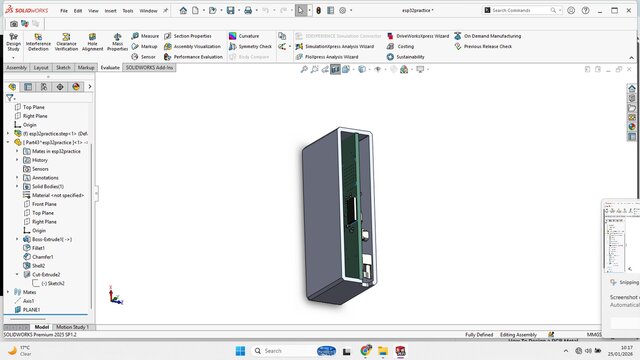The image size is (640, 360).
Task: Open Clearance Verification tool
Action: (66, 42)
